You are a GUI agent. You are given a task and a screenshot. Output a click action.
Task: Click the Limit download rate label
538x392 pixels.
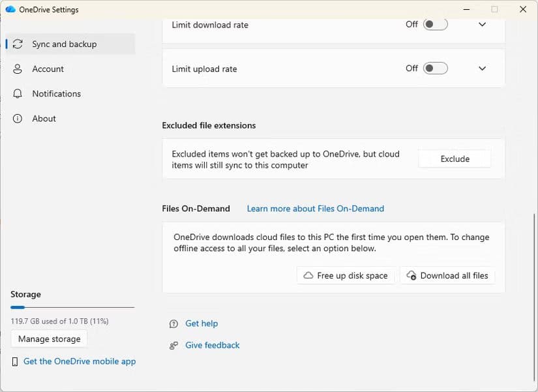click(x=210, y=25)
